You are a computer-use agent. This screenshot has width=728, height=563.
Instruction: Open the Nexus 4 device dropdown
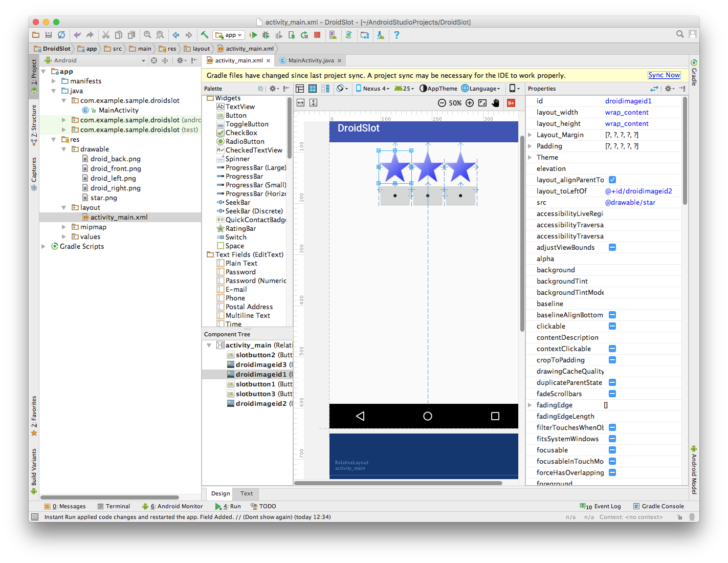372,89
